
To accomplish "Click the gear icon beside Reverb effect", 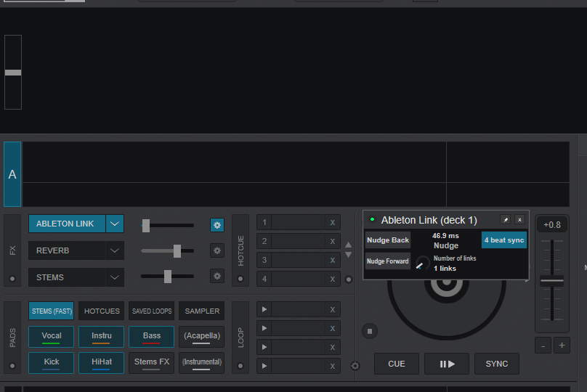I will click(x=216, y=250).
